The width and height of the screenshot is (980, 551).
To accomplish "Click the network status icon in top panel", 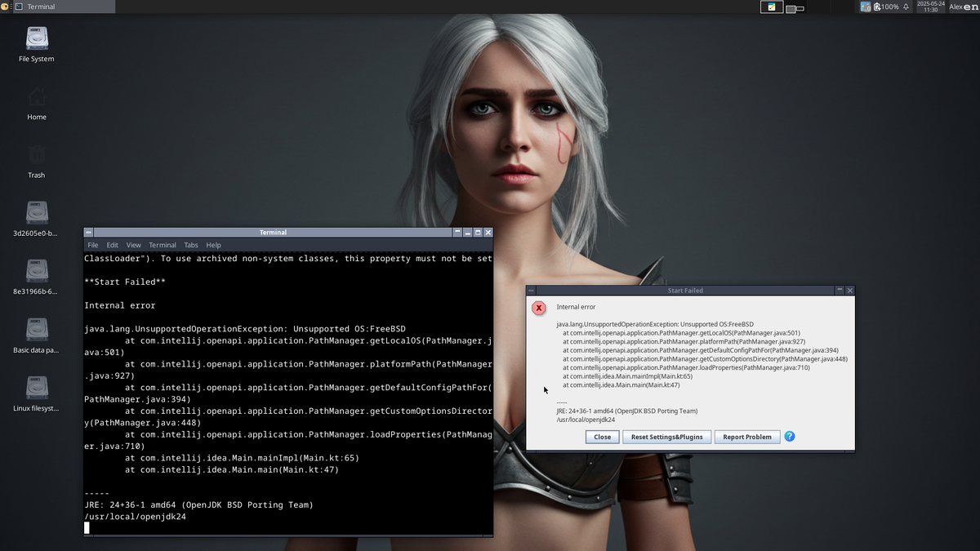I will [866, 7].
